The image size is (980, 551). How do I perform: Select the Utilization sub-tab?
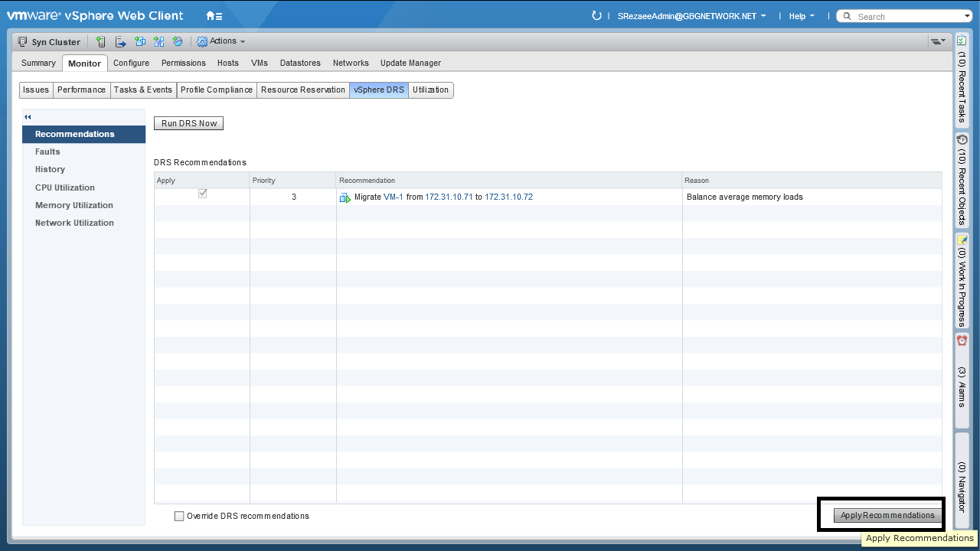[430, 90]
